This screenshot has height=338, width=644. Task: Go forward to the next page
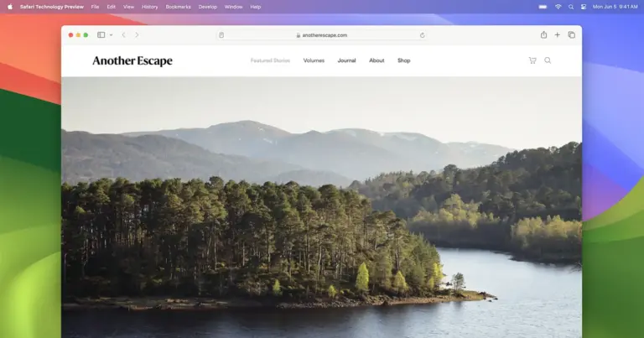[x=137, y=35]
